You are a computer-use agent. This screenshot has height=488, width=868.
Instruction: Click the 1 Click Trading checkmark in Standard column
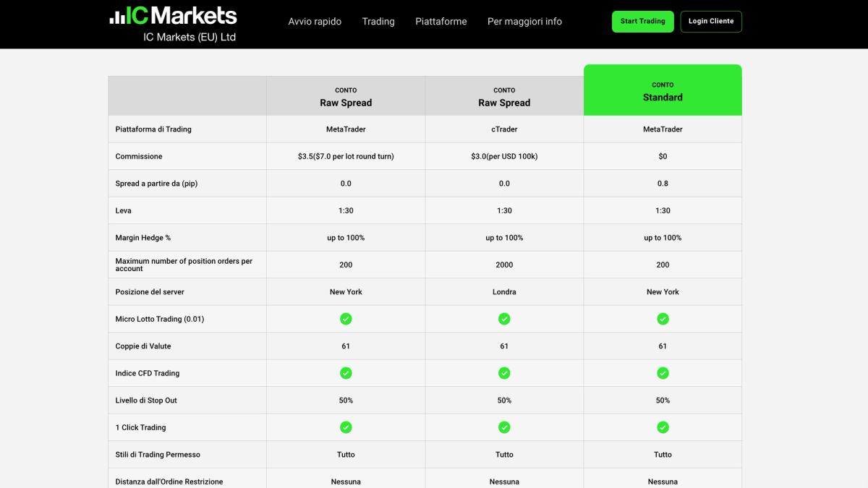click(x=663, y=427)
